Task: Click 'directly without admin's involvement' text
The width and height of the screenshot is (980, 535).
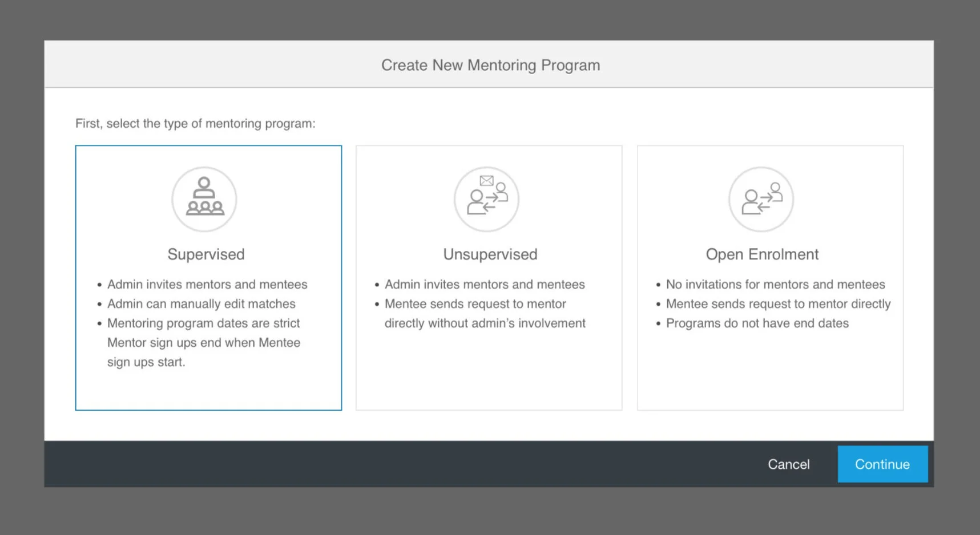Action: (485, 323)
